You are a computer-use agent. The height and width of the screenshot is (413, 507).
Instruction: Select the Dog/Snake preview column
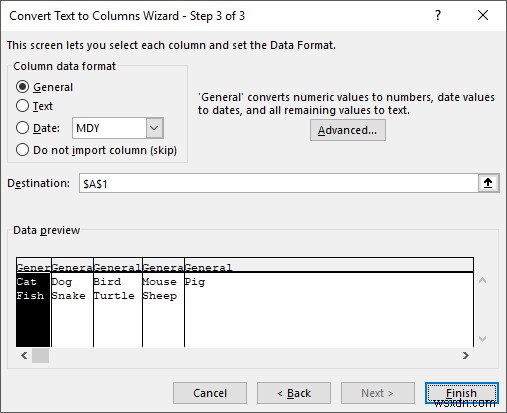pos(72,303)
